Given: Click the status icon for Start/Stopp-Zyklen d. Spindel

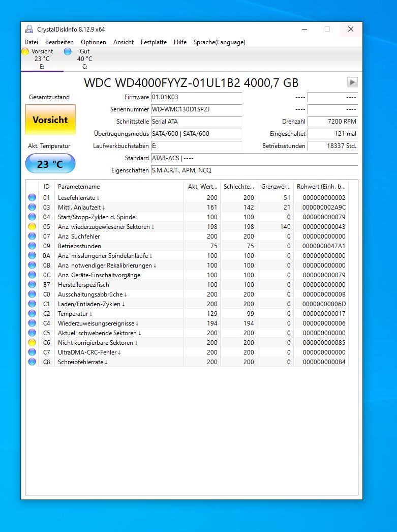Looking at the screenshot, I should click(x=32, y=217).
